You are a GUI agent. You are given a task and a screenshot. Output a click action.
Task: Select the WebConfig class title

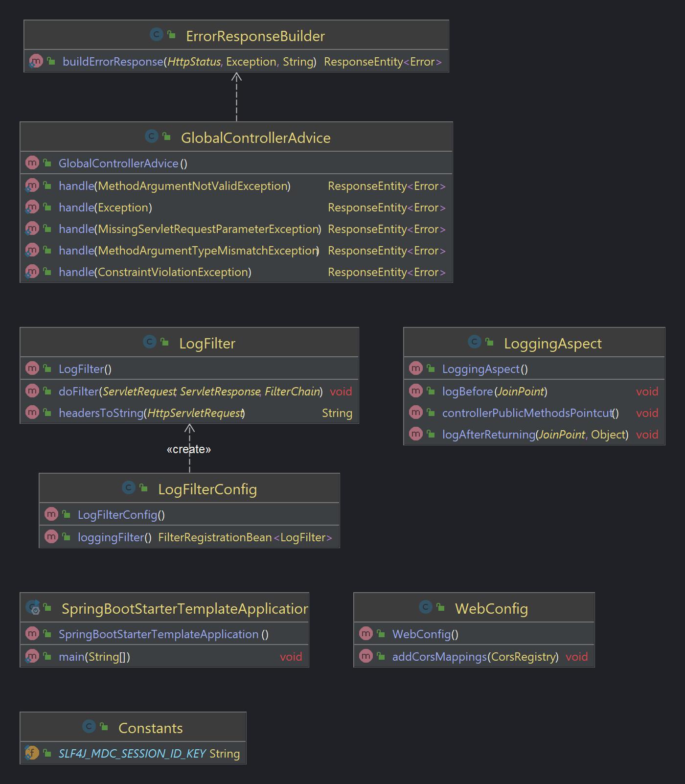pos(491,608)
